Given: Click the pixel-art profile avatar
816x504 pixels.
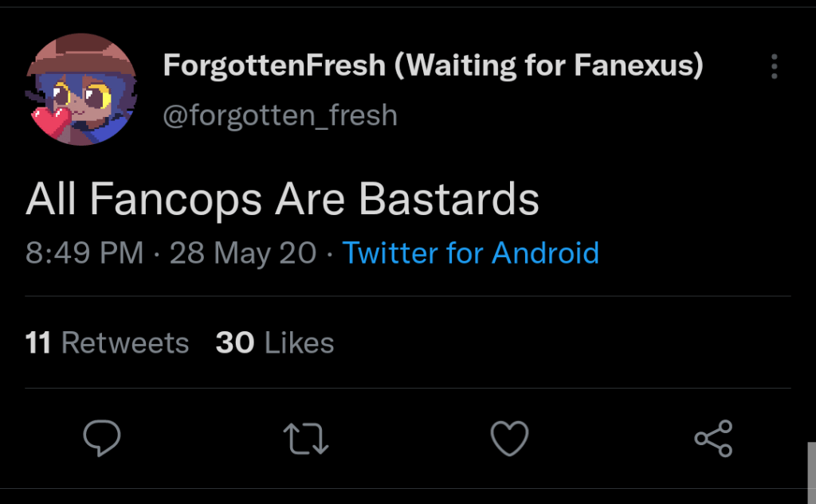Looking at the screenshot, I should (83, 89).
